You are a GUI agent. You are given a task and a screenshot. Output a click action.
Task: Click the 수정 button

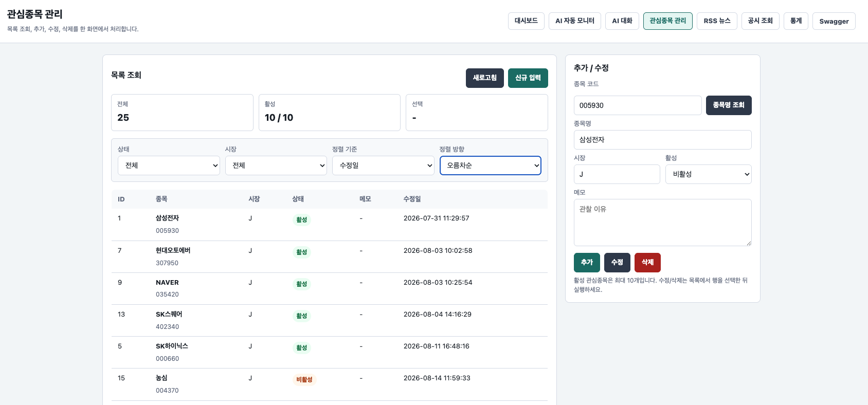coord(617,263)
